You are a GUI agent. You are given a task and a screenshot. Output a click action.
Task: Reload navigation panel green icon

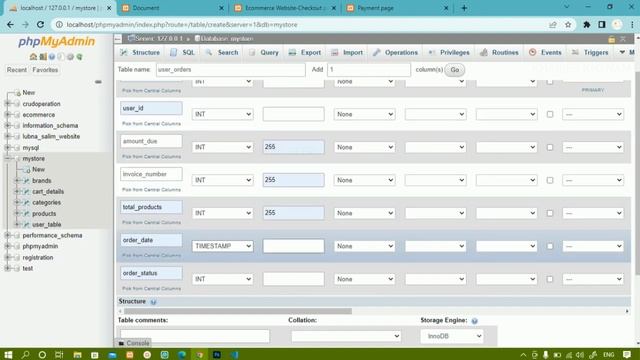[80, 57]
